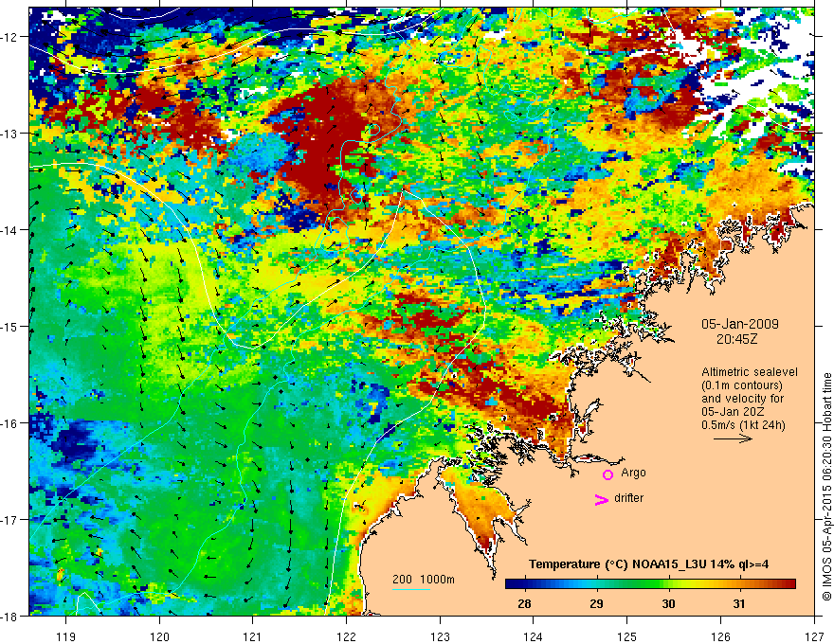Click the 0.5m/s velocity scale arrow
Image resolution: width=834 pixels, height=644 pixels.
733,438
